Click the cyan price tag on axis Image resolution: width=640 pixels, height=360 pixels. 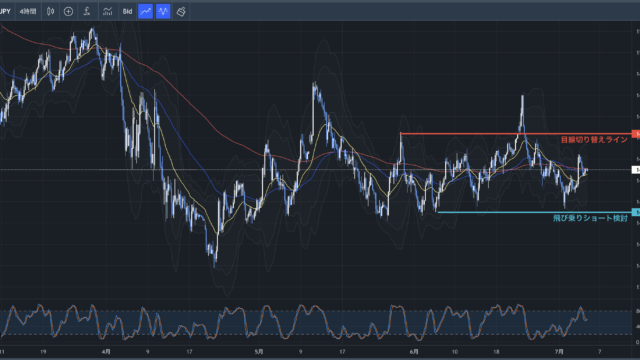636,212
